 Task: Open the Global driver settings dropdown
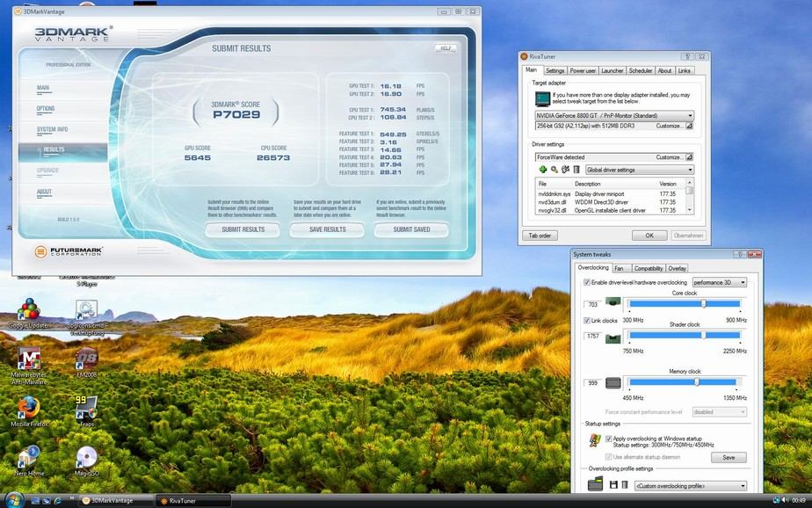click(x=640, y=170)
